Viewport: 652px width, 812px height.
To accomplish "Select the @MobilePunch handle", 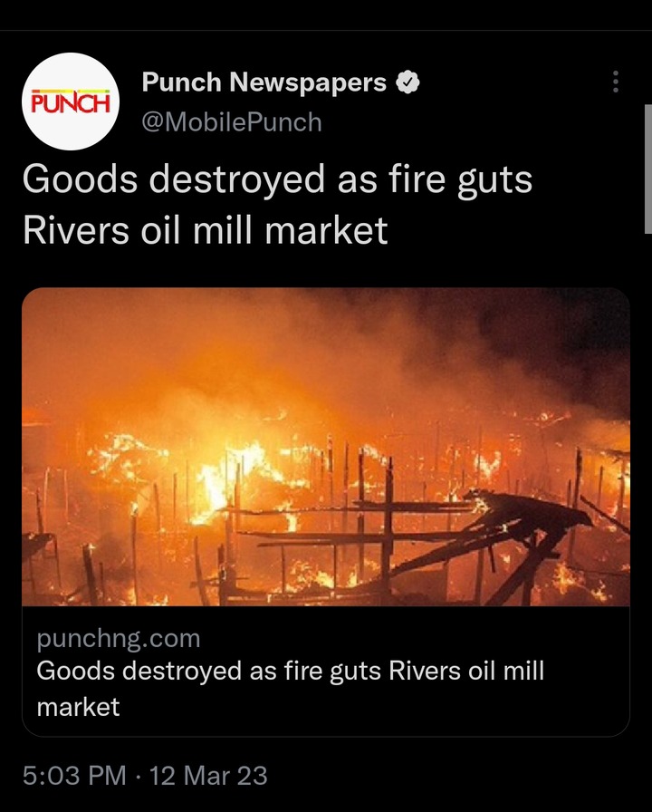I will (x=232, y=122).
